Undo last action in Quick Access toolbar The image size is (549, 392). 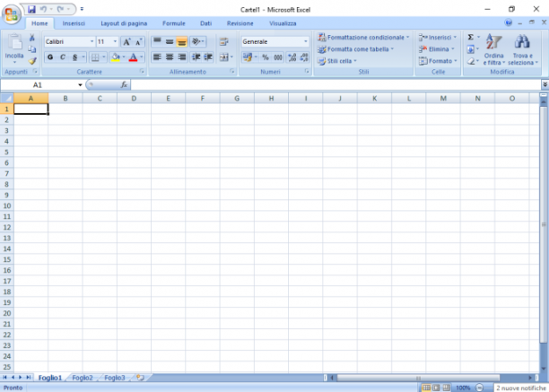click(x=43, y=9)
